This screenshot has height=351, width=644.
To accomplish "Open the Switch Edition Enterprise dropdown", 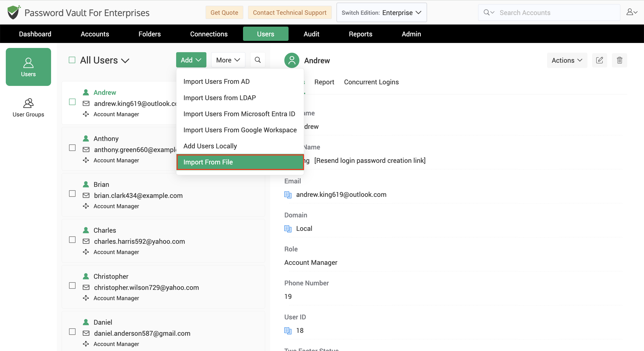I will 382,12.
